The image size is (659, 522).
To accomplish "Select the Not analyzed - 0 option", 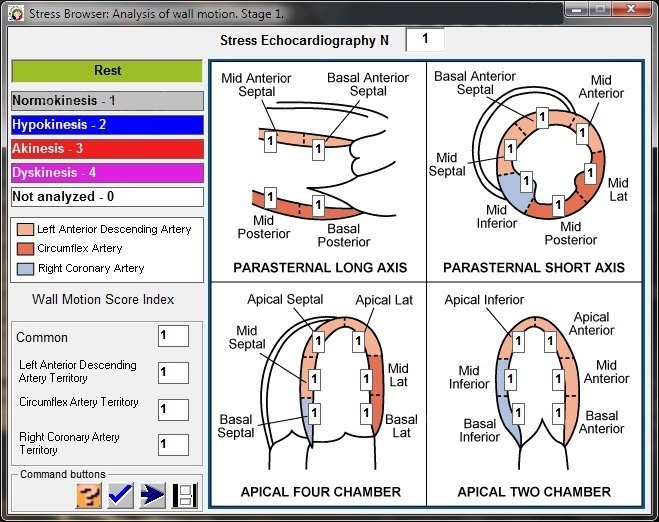I will click(107, 197).
